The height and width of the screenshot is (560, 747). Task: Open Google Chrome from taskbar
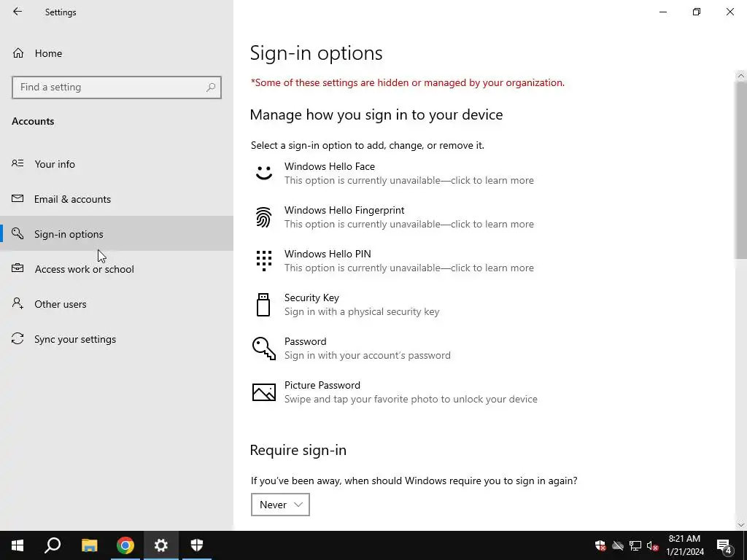pyautogui.click(x=125, y=545)
